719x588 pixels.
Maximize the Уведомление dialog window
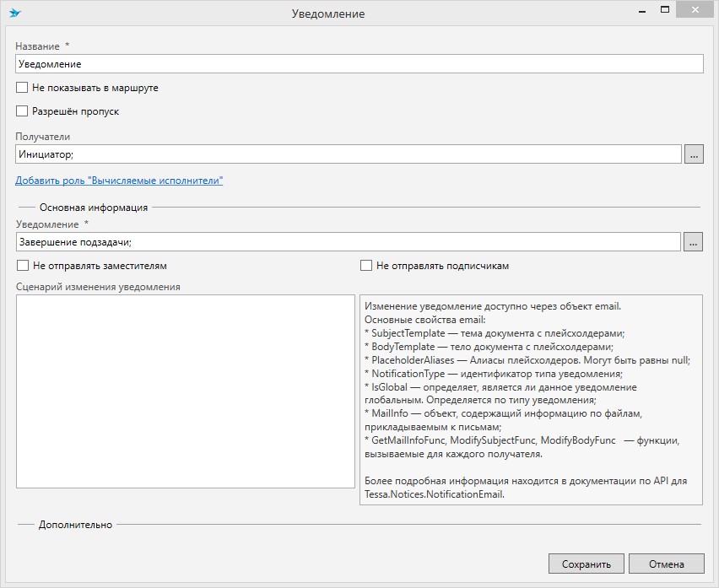coord(665,11)
